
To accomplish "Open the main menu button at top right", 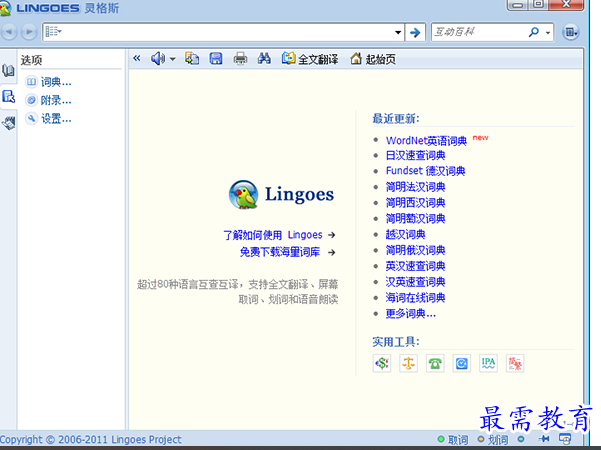I will point(571,32).
